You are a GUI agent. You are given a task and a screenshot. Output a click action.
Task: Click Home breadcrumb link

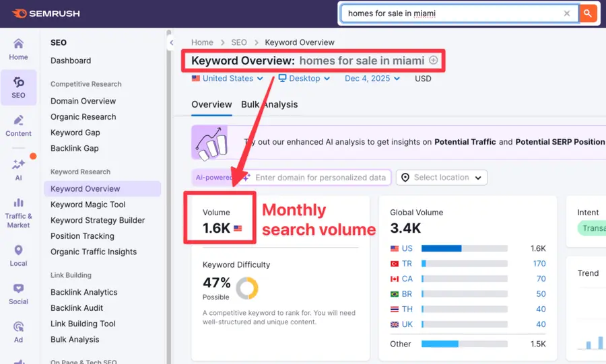202,42
